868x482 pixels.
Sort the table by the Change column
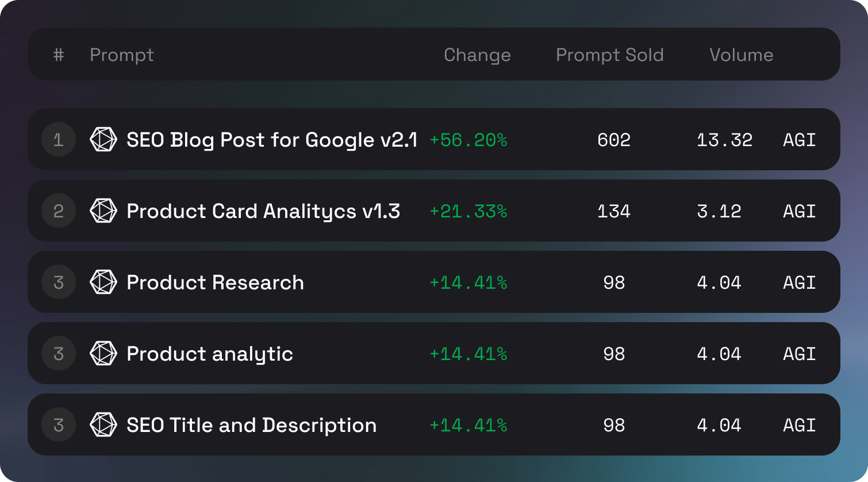[x=477, y=55]
